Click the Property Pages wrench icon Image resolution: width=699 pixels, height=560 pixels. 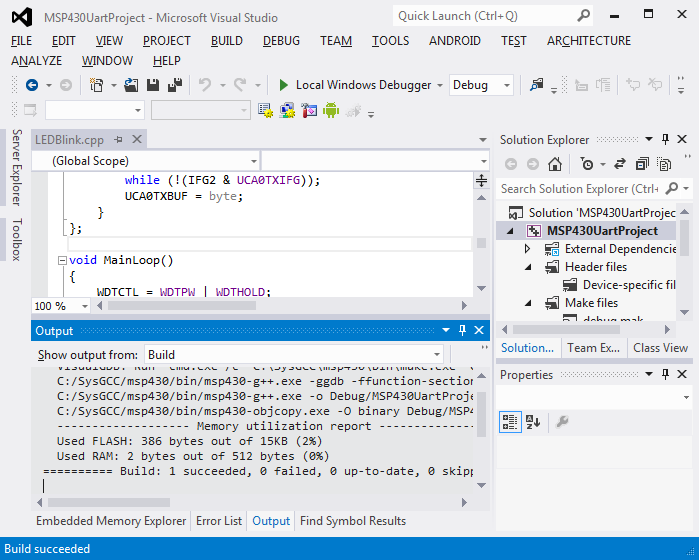[562, 422]
